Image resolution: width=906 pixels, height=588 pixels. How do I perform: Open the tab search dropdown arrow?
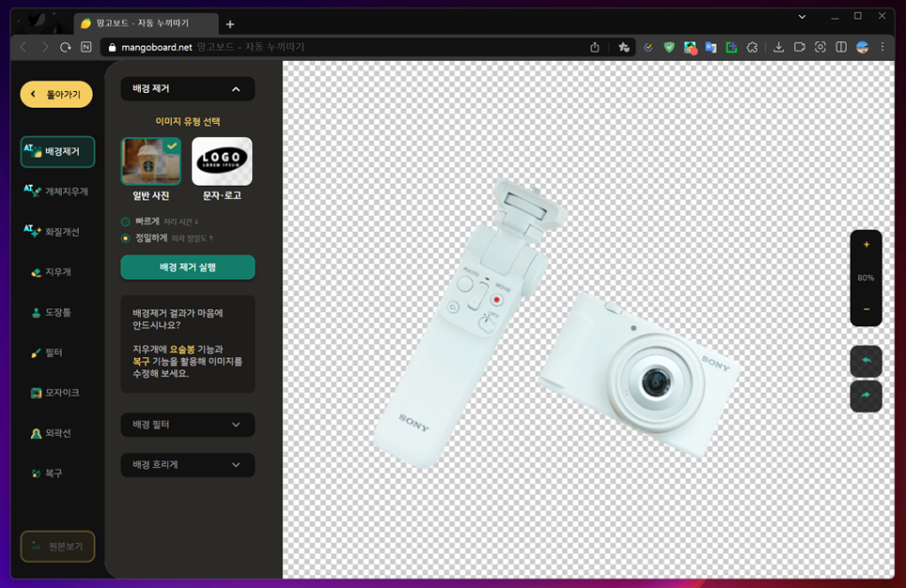[802, 17]
